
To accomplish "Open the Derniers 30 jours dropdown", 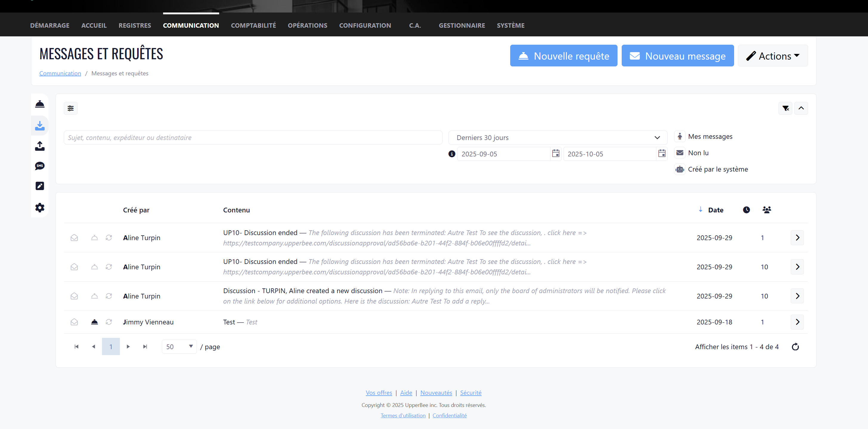I will [x=558, y=138].
